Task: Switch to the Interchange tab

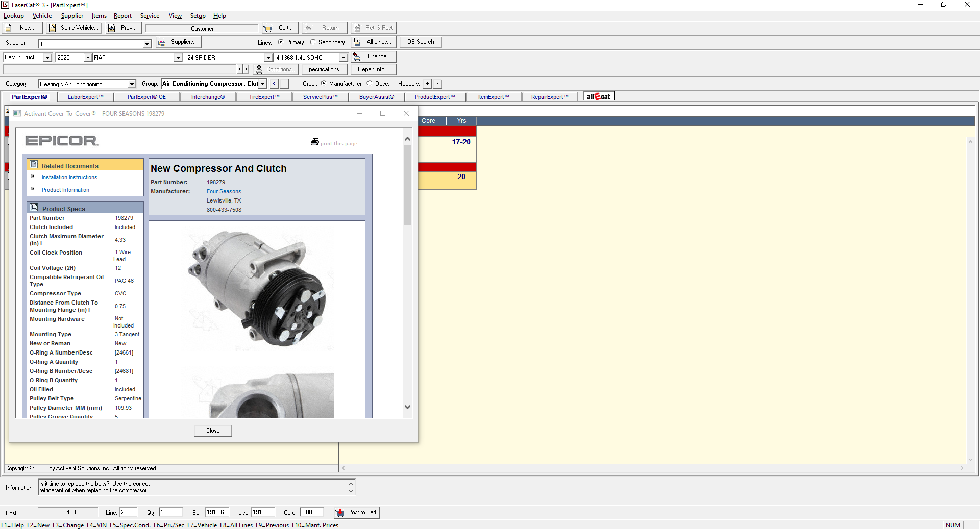Action: tap(208, 97)
